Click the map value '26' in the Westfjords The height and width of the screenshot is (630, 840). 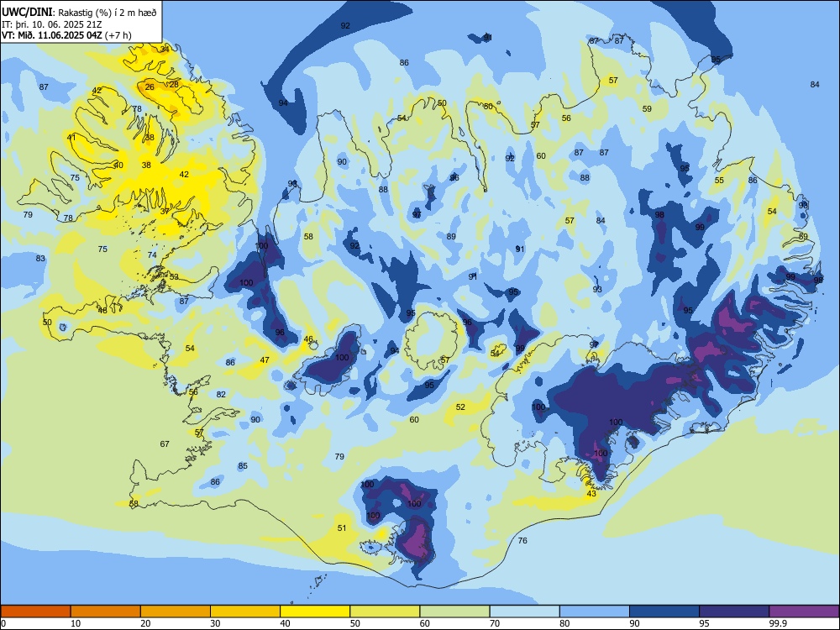150,87
